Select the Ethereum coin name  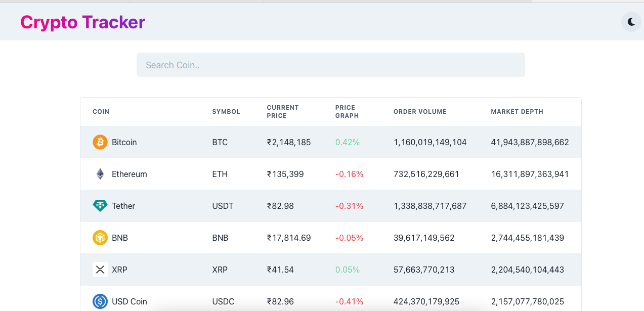coord(130,174)
